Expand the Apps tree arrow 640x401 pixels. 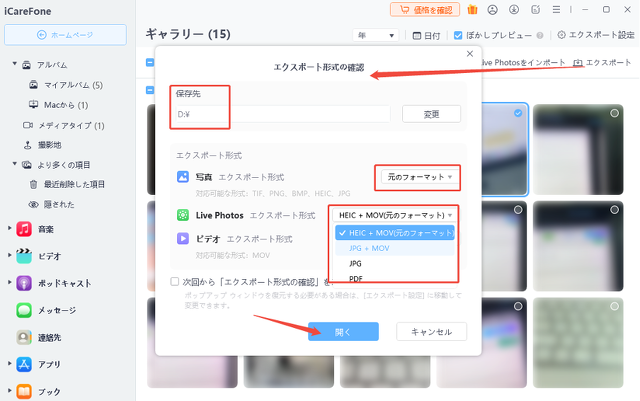pyautogui.click(x=9, y=363)
